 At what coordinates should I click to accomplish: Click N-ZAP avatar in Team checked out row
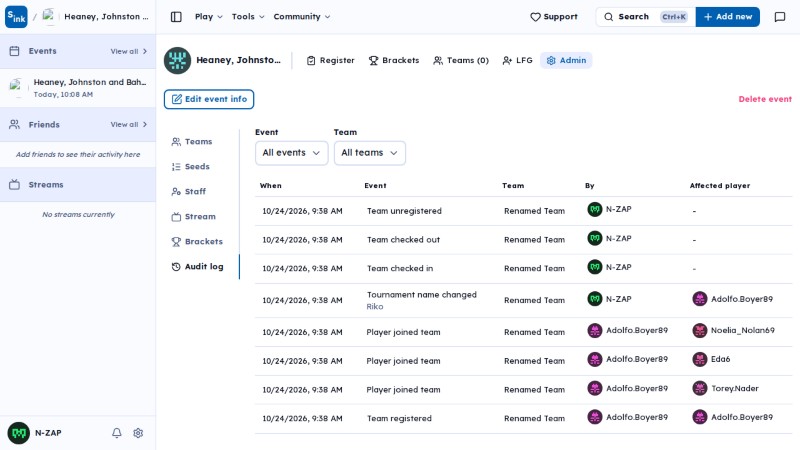coord(594,238)
